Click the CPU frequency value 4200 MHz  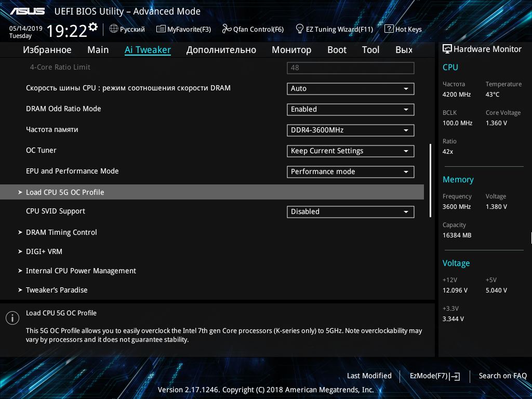coord(456,95)
